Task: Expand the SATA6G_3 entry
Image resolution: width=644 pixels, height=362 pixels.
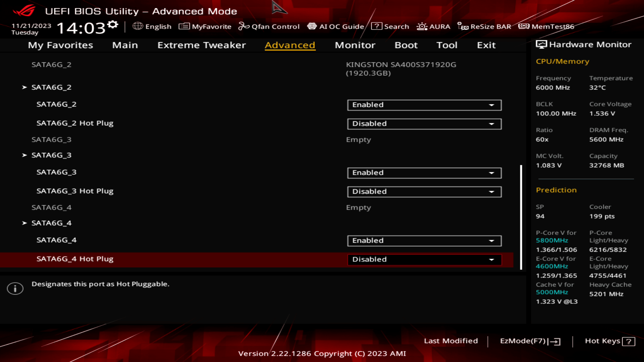Action: (51, 155)
